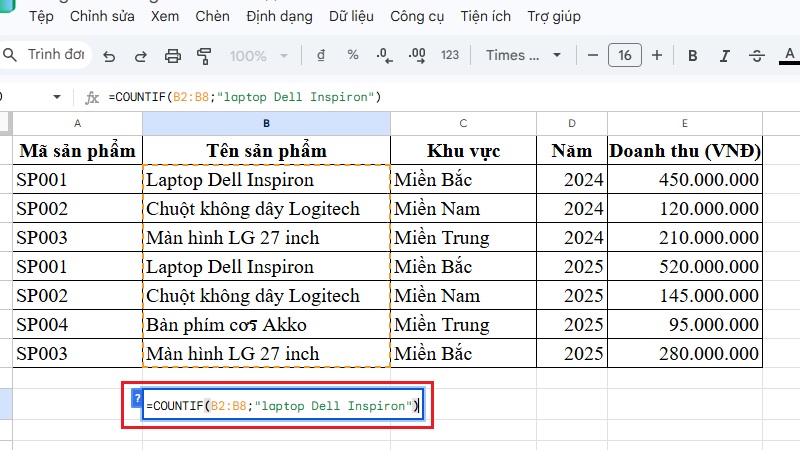
Task: Toggle bold formatting
Action: pos(692,56)
